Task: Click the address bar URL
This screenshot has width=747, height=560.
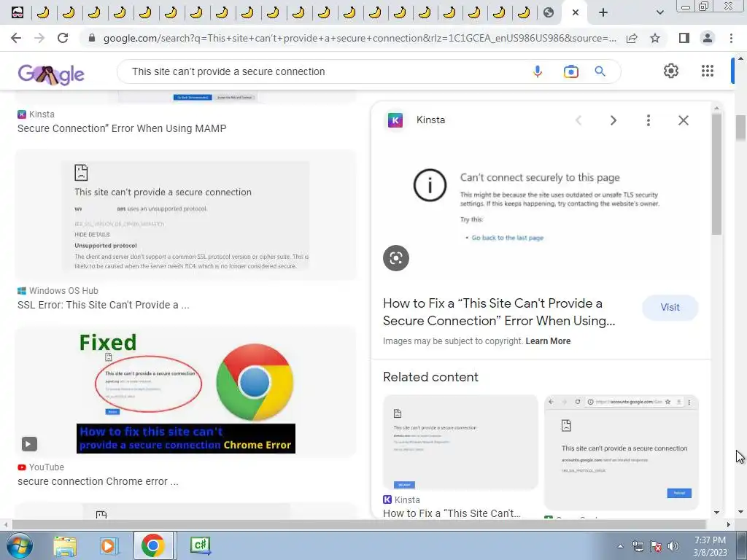Action: (360, 38)
